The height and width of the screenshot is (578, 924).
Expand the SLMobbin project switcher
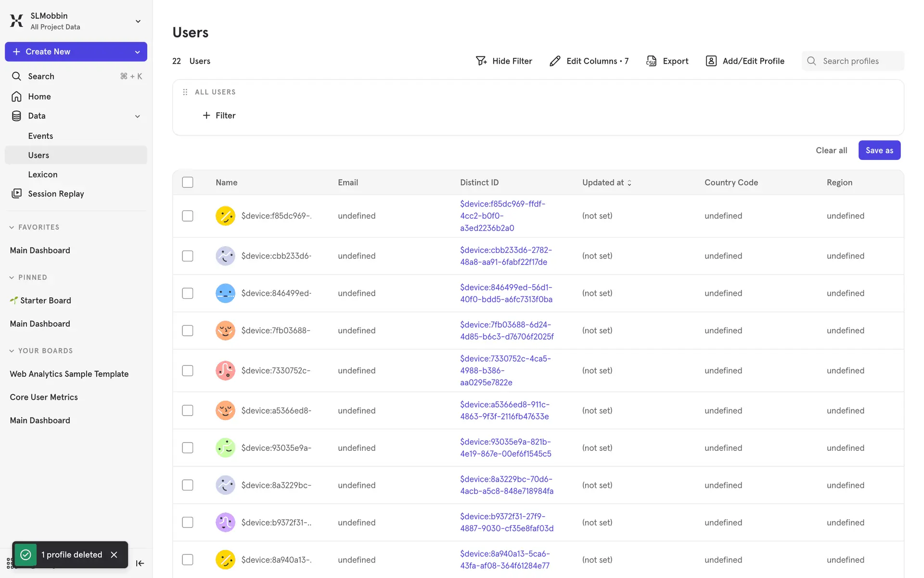coord(138,21)
